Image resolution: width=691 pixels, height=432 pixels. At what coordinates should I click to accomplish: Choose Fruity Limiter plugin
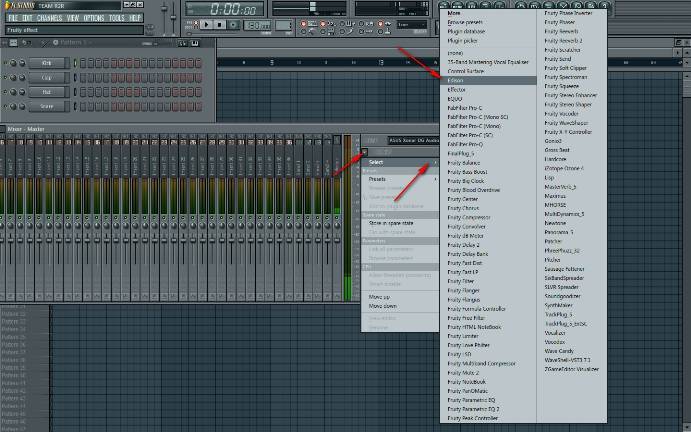(488, 336)
